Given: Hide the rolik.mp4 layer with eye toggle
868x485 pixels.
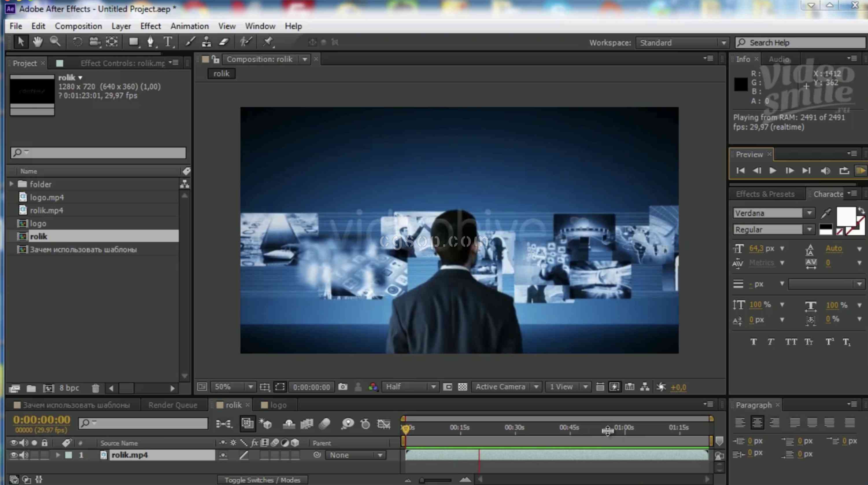Looking at the screenshot, I should [x=14, y=455].
